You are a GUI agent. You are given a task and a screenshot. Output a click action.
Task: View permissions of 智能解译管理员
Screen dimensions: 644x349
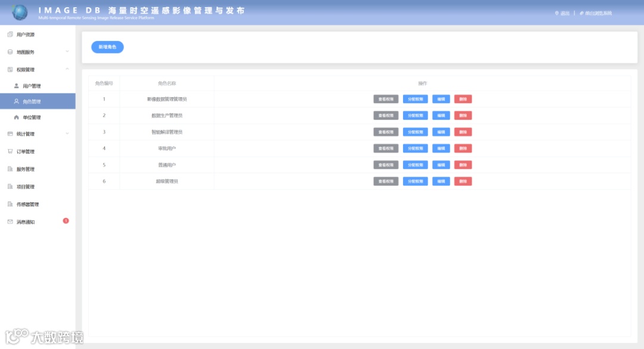(386, 132)
